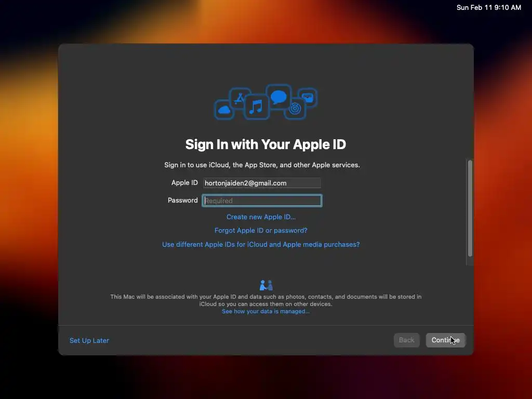Open Forgot Apple ID or password link
This screenshot has width=532, height=399.
[x=261, y=230]
